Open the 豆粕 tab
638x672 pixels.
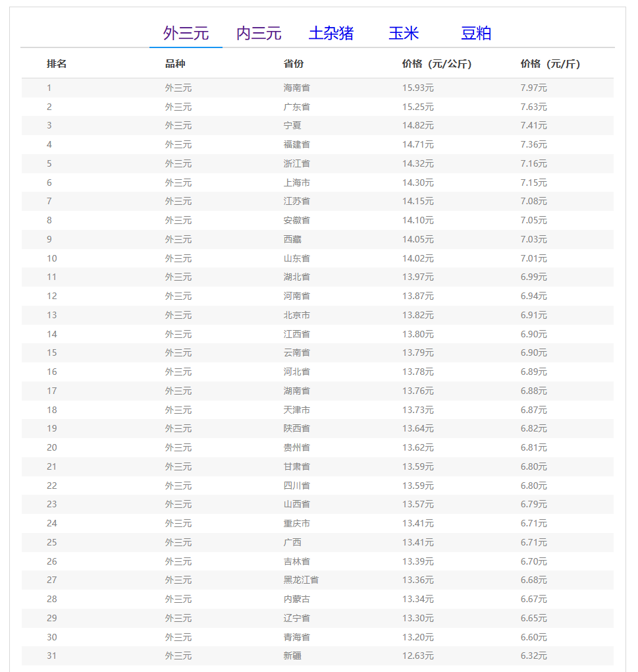click(x=476, y=33)
